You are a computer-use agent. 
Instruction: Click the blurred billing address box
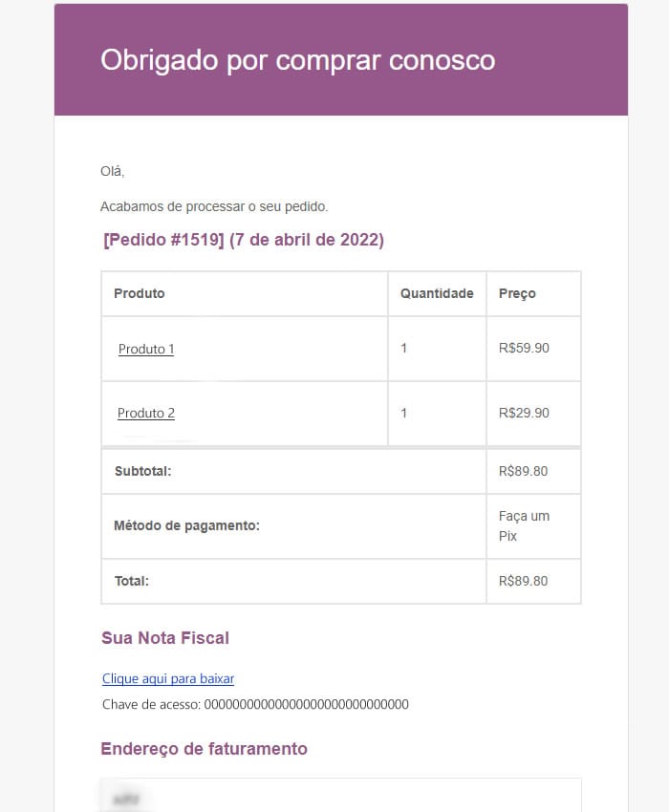point(341,795)
